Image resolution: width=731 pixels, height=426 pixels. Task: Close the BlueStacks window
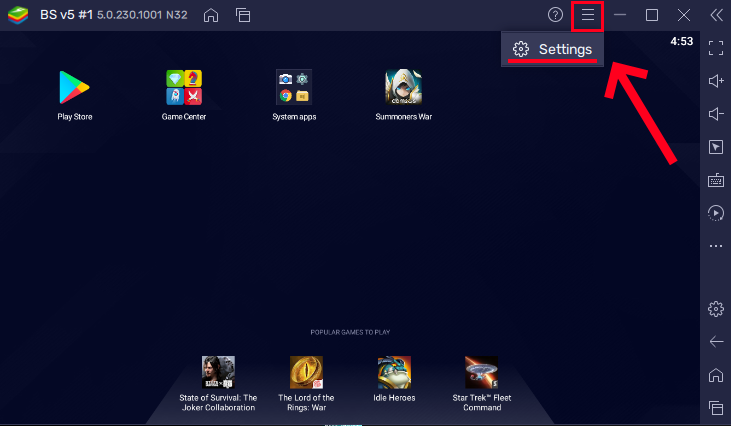click(684, 15)
